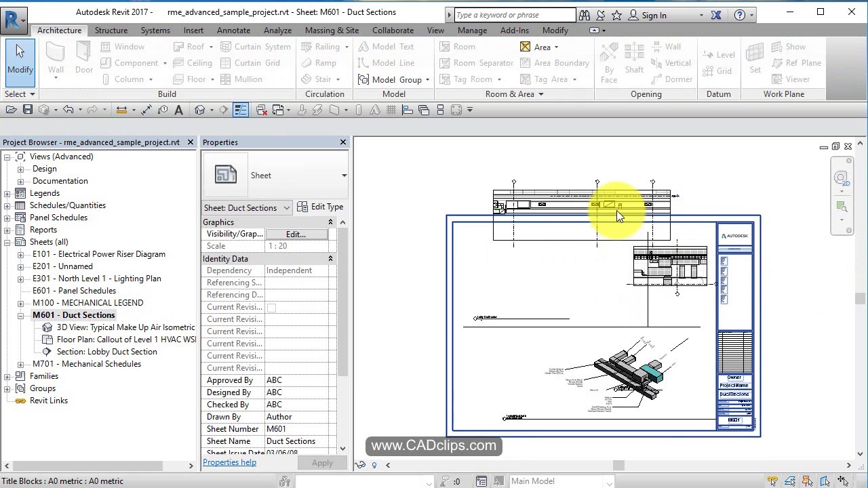Switch to the Systems ribbon tab
868x488 pixels.
pos(155,30)
